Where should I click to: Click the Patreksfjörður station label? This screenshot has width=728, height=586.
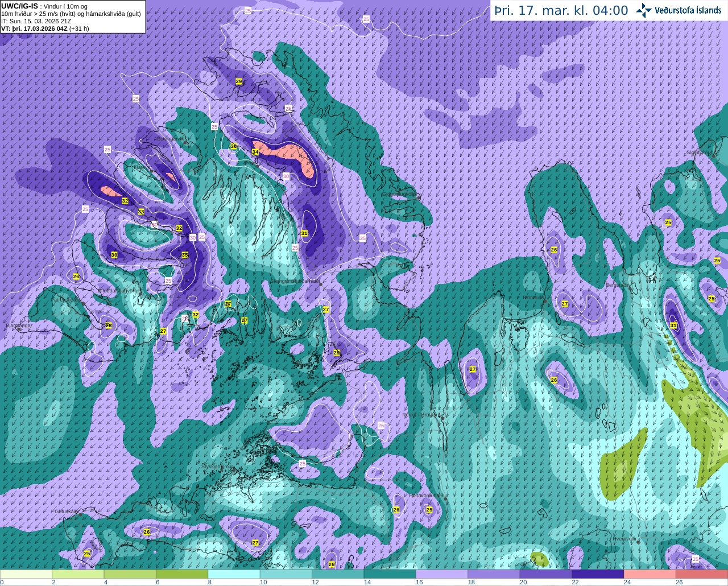tap(67, 299)
